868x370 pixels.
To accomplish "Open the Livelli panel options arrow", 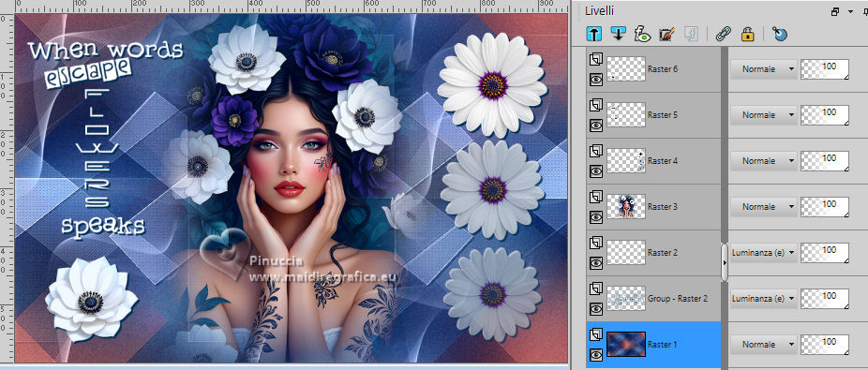I will [x=850, y=11].
